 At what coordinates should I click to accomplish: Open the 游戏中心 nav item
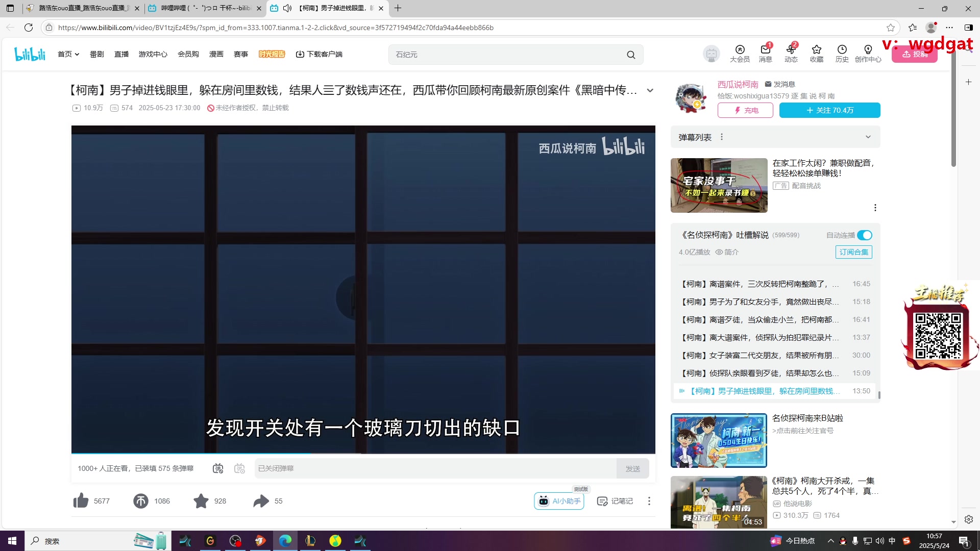coord(153,54)
